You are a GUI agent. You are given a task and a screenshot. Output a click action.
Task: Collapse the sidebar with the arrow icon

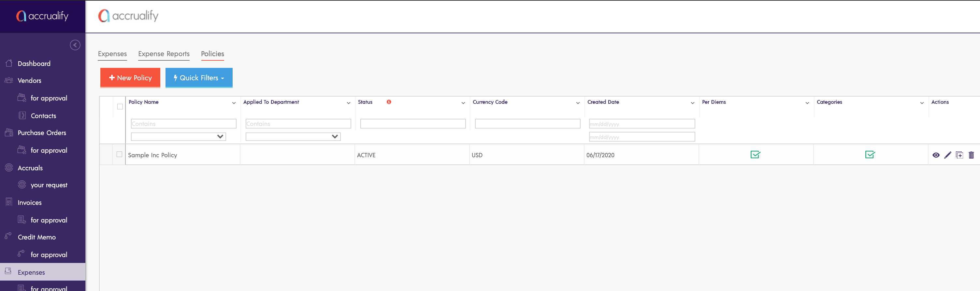75,45
